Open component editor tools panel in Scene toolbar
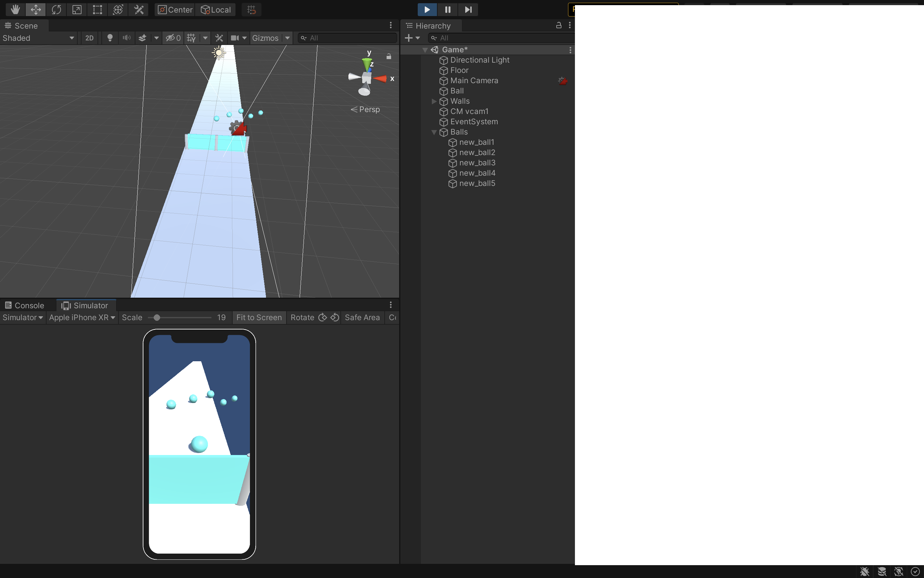The height and width of the screenshot is (578, 924). [x=219, y=38]
